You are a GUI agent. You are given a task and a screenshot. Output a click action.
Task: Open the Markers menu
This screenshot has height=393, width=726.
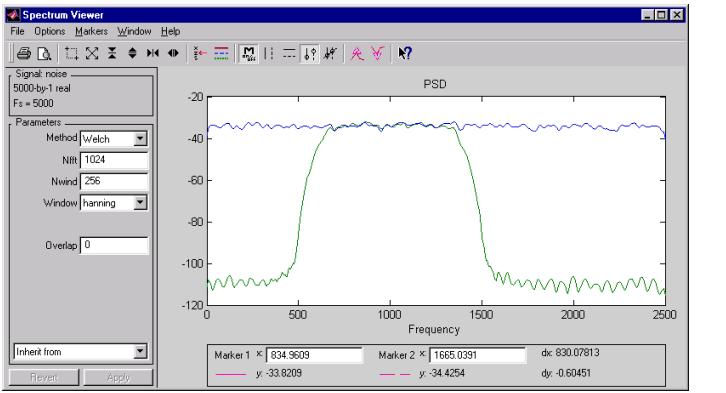(x=91, y=31)
